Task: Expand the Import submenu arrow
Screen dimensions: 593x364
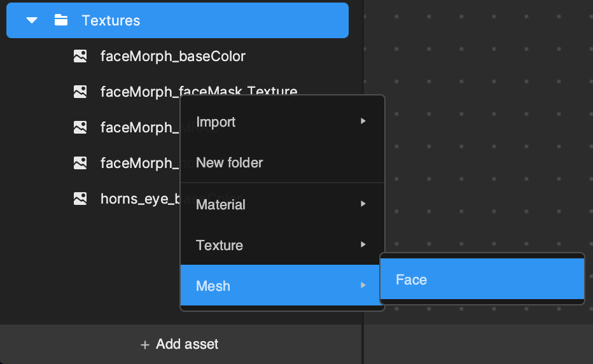Action: 363,121
